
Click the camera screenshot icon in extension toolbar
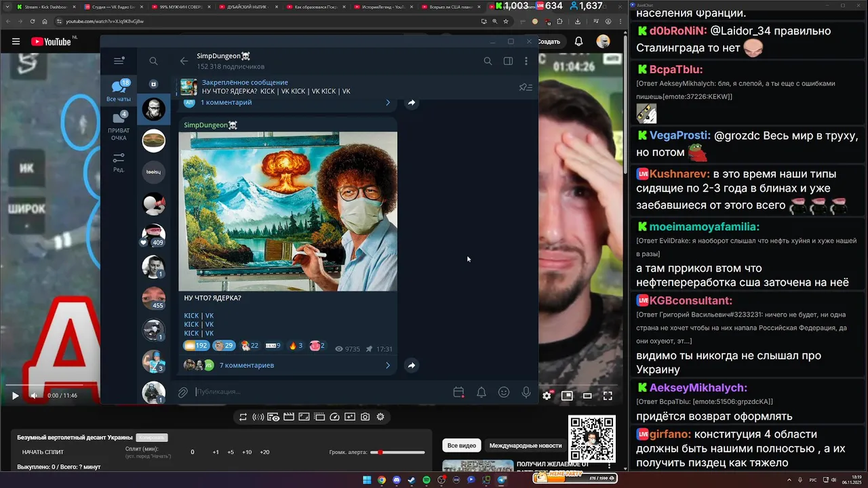tap(365, 417)
